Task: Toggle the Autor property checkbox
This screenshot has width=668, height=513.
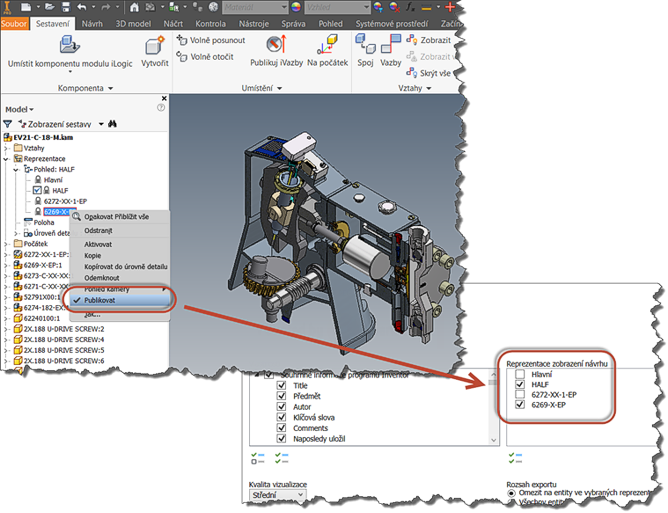Action: (281, 407)
